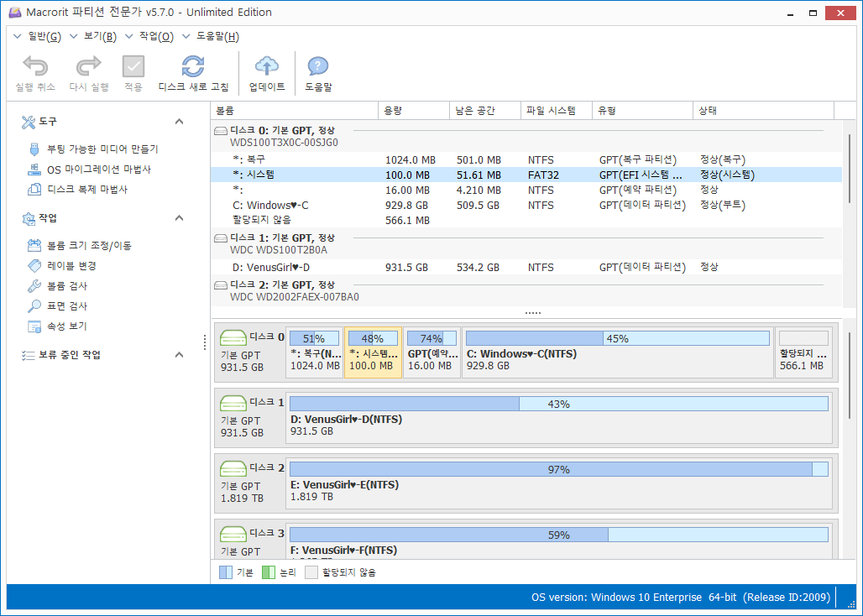Click the 적용 checkmark icon
863x616 pixels.
coord(133,67)
